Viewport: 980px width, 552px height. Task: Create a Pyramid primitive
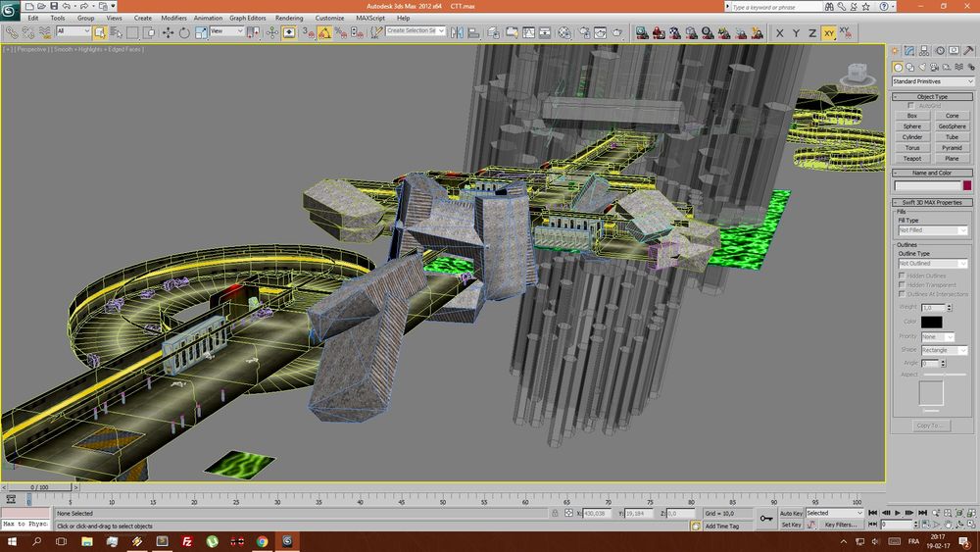952,147
